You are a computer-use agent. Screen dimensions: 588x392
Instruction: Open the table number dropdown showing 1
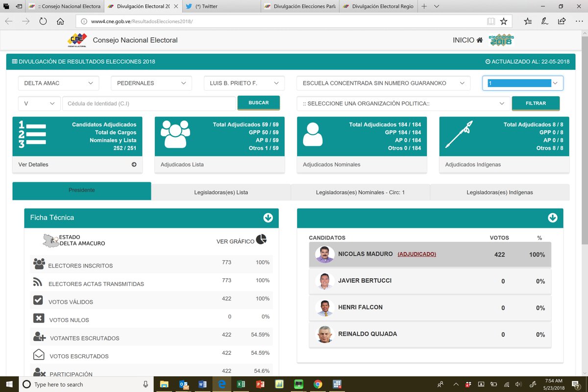coord(523,83)
